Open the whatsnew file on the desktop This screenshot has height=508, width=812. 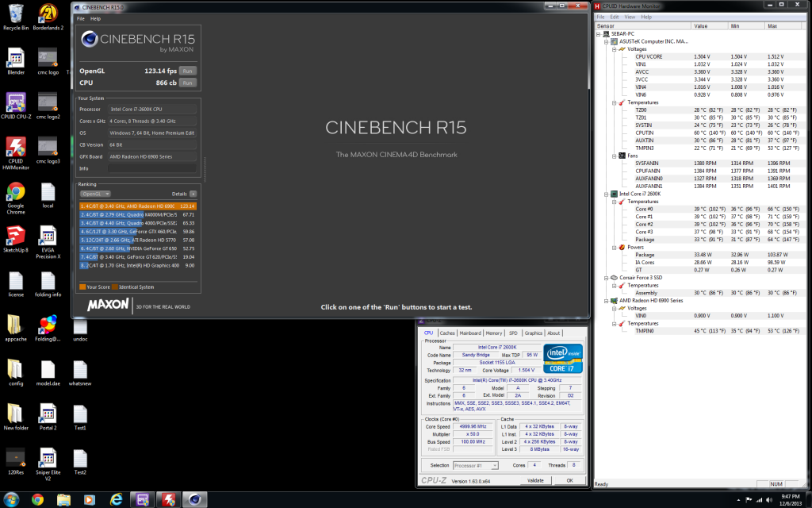[80, 373]
